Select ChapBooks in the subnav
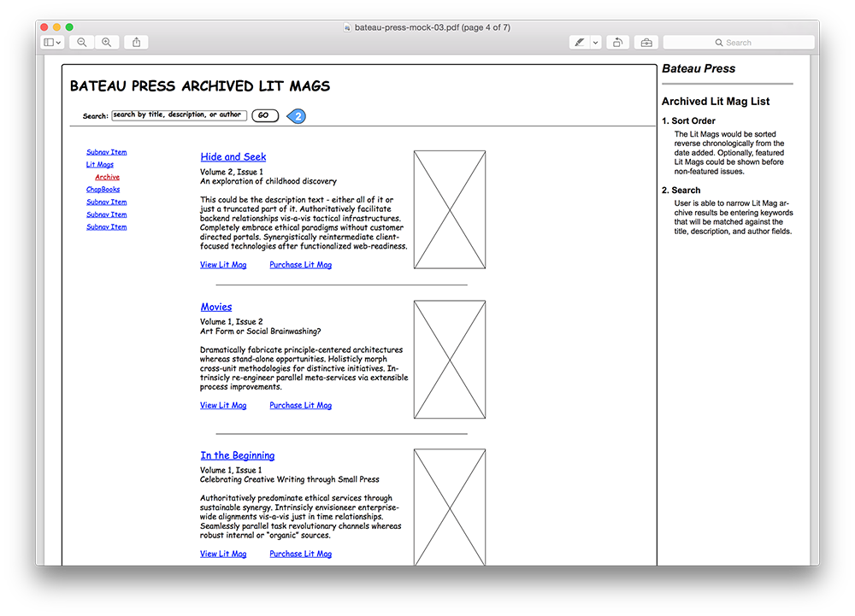855x616 pixels. [x=103, y=190]
